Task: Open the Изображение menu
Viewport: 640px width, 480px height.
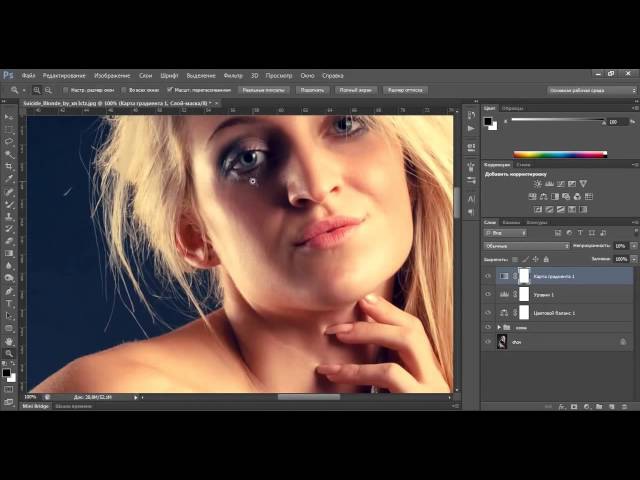Action: pyautogui.click(x=112, y=76)
